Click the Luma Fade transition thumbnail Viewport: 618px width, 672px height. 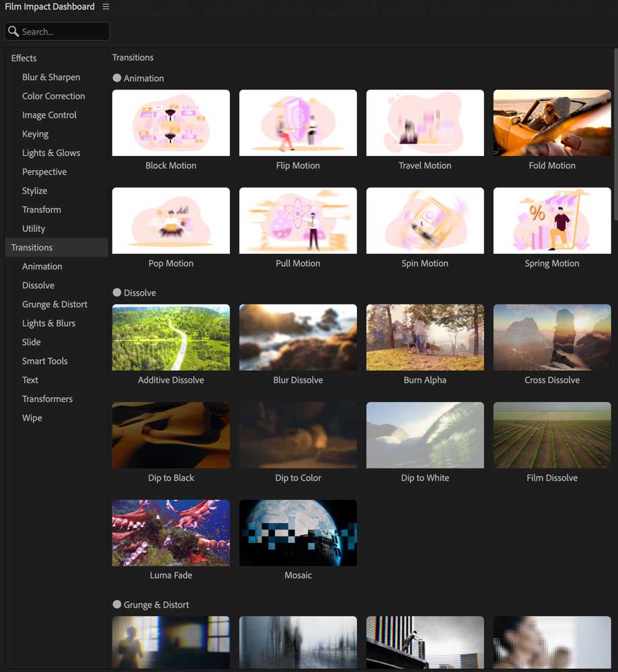coord(171,532)
